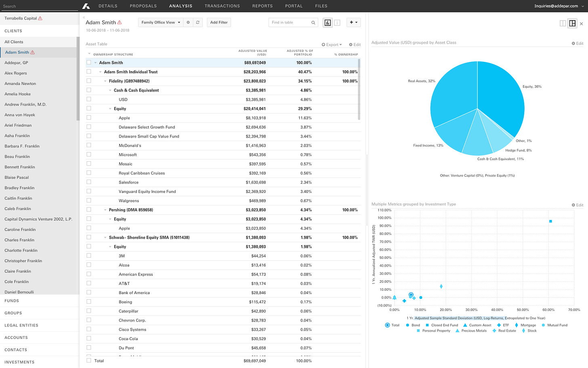Check the Adam Smith top row checkbox
588x368 pixels.
(x=89, y=63)
